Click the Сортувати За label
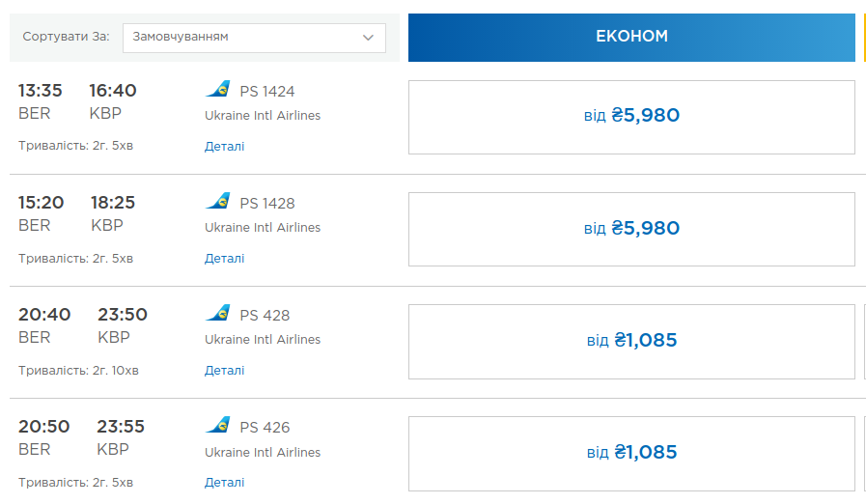Screen dimensions: 866x504 (x=67, y=37)
